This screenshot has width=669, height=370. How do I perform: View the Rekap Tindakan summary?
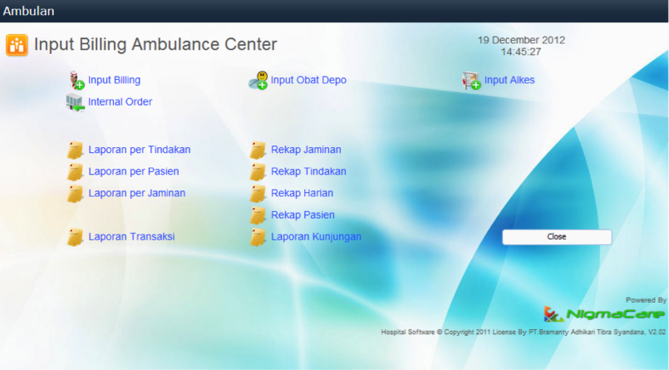308,172
